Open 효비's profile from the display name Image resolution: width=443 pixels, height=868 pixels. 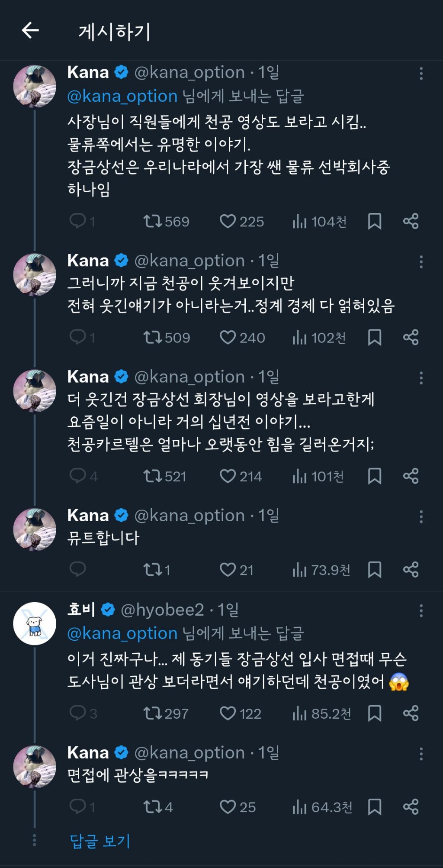click(81, 610)
